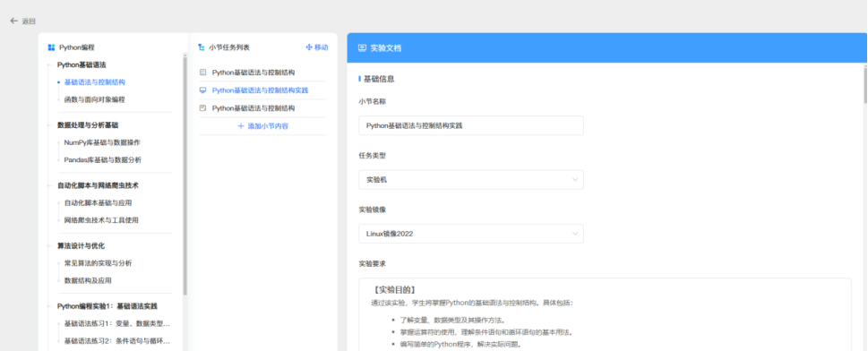
Task: Click the Python编程 course grid icon
Action: point(51,47)
